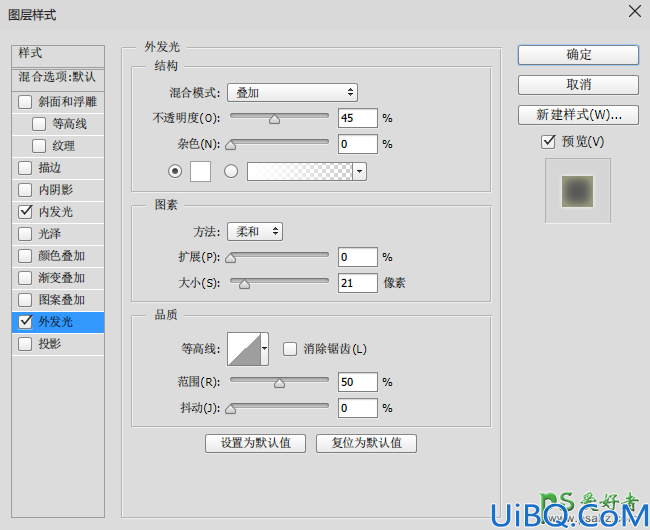
Task: Enable 投影 checkbox
Action: click(25, 344)
